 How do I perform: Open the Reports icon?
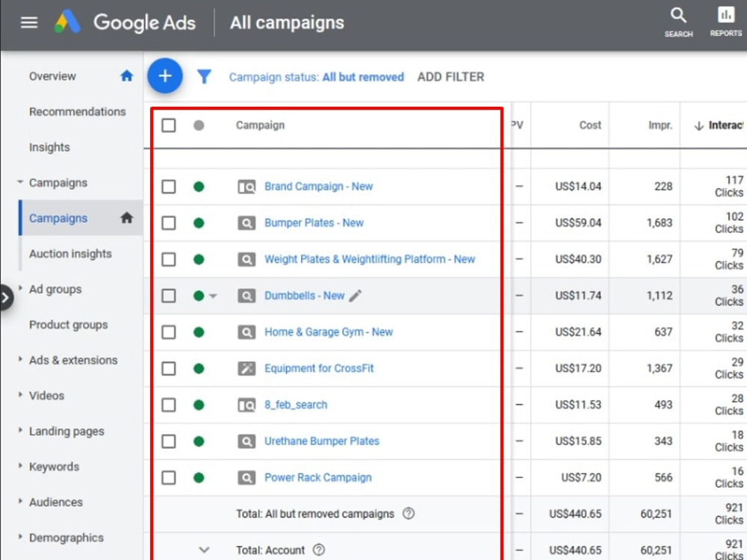click(725, 22)
